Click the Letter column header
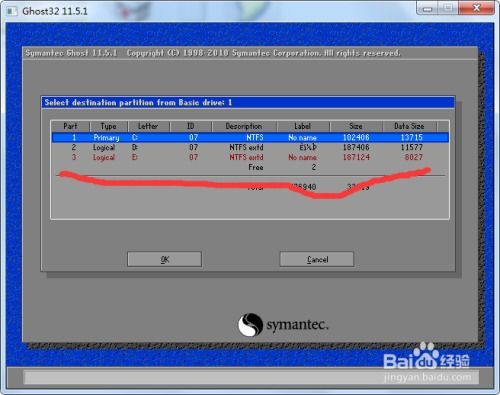 [x=148, y=126]
